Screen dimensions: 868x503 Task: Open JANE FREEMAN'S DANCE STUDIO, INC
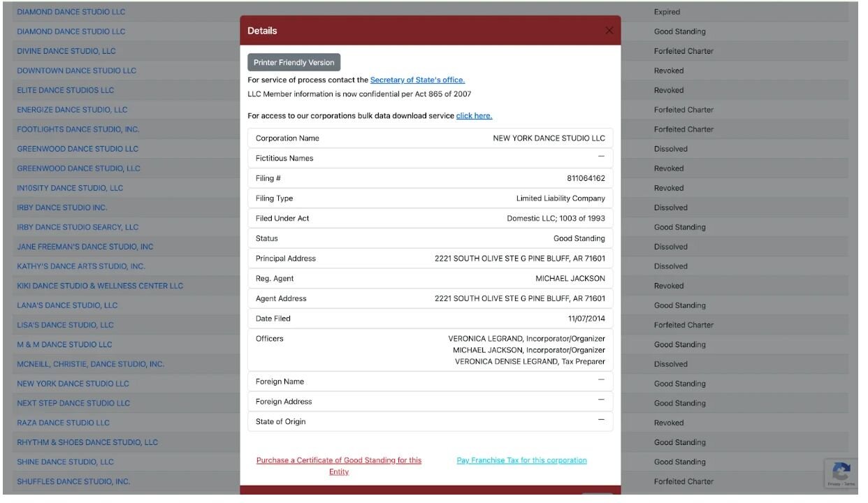(85, 247)
